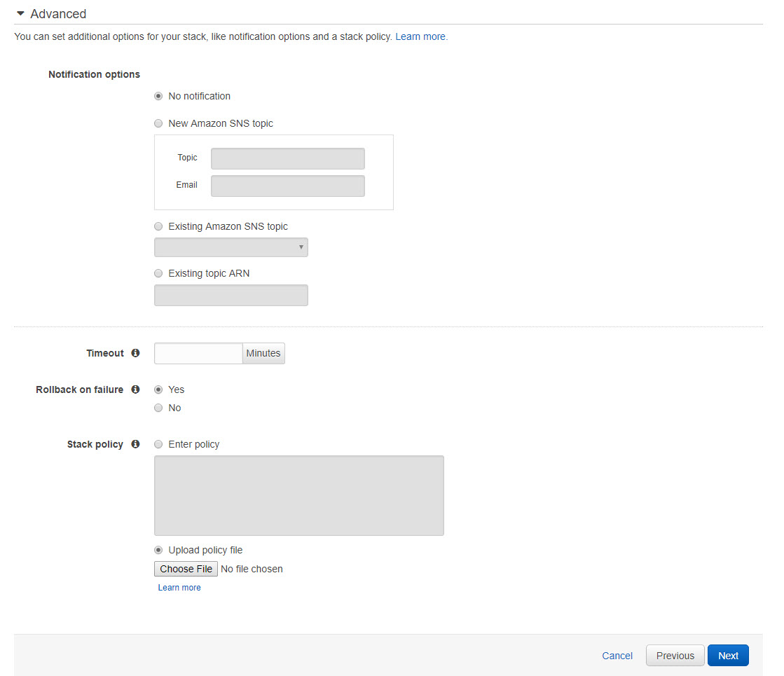Click the Next button
This screenshot has height=676, width=784.
[728, 656]
